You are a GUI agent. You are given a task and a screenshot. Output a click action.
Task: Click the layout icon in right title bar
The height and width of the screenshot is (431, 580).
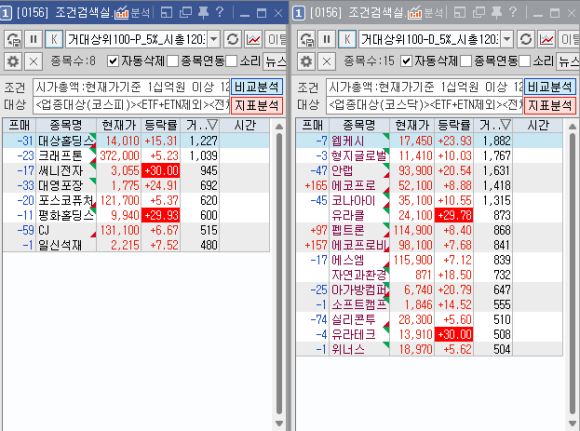(x=460, y=13)
